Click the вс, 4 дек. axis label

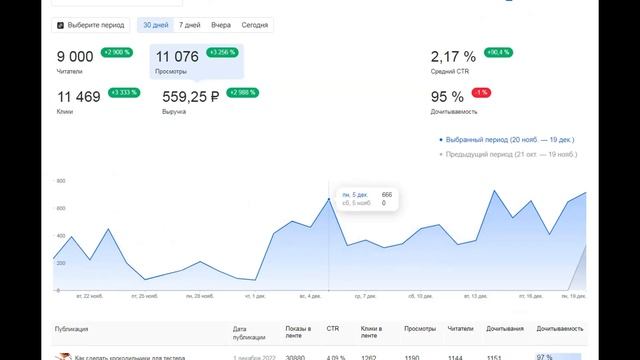[x=310, y=296]
